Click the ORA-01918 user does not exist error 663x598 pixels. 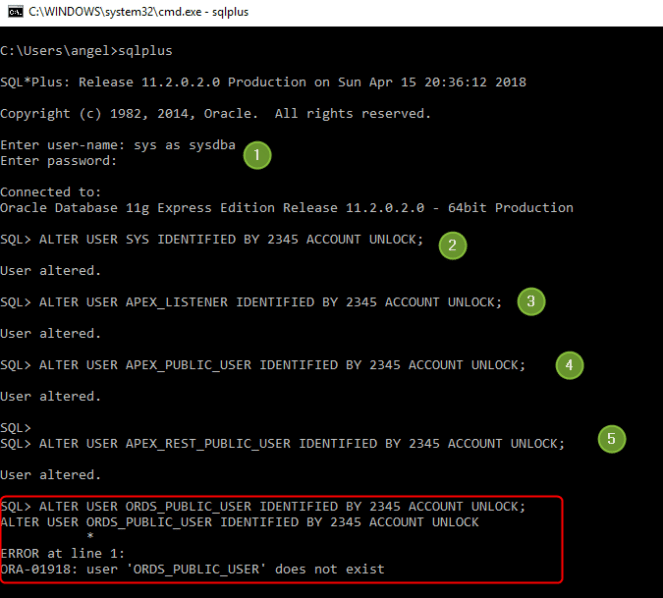pyautogui.click(x=192, y=569)
